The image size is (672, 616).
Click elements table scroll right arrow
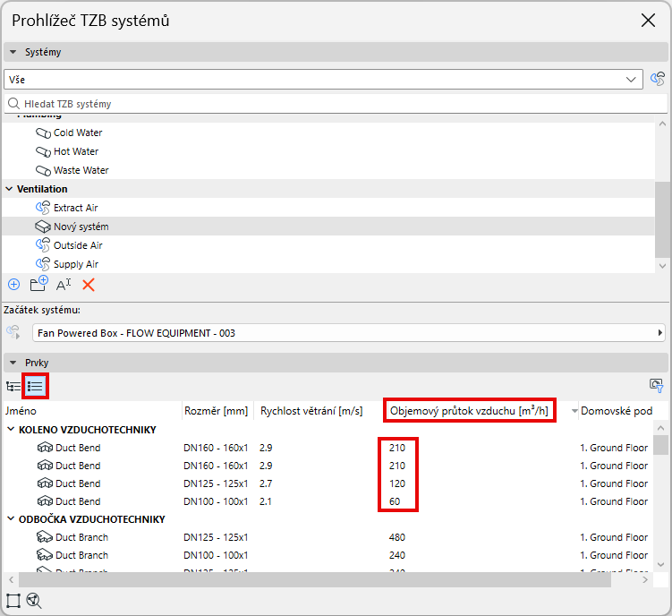(645, 580)
